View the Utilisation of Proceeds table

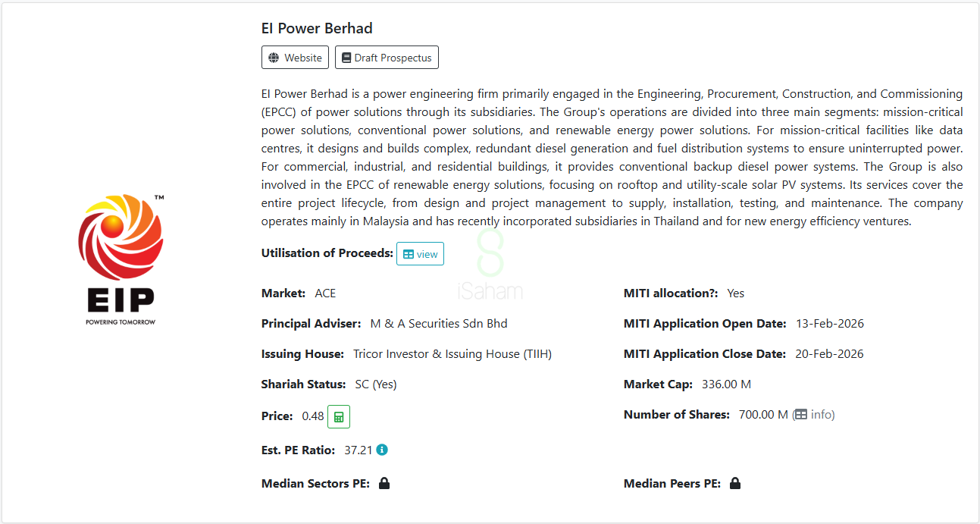click(420, 254)
